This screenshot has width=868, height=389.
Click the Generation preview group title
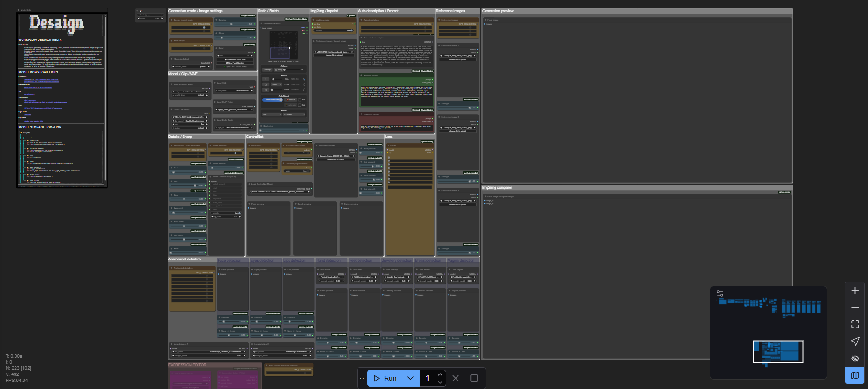(498, 11)
